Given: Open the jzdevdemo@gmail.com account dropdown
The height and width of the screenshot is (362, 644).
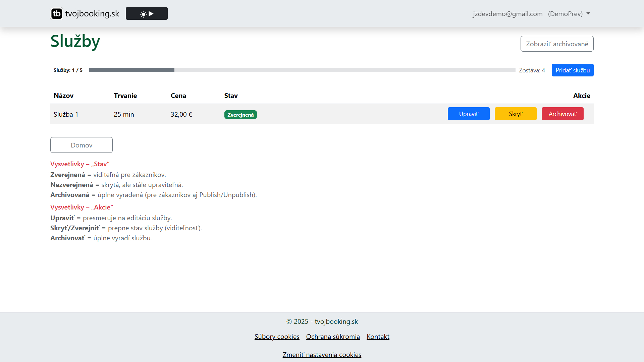Looking at the screenshot, I should [x=531, y=14].
